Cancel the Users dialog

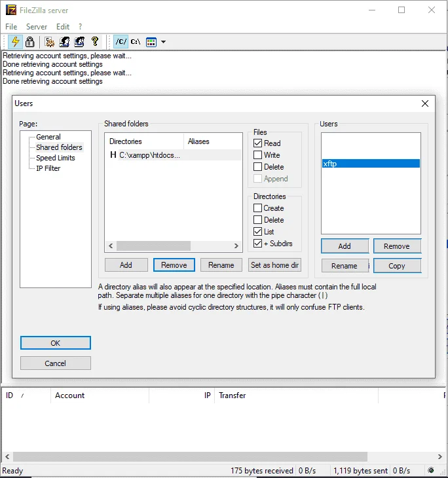56,363
